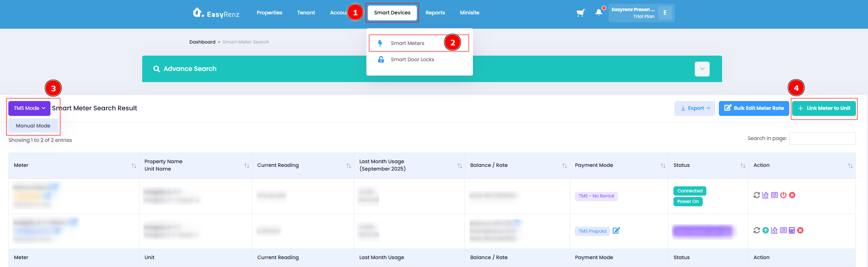The image size is (868, 267).
Task: Open usage chart for the first meter
Action: pos(766,195)
